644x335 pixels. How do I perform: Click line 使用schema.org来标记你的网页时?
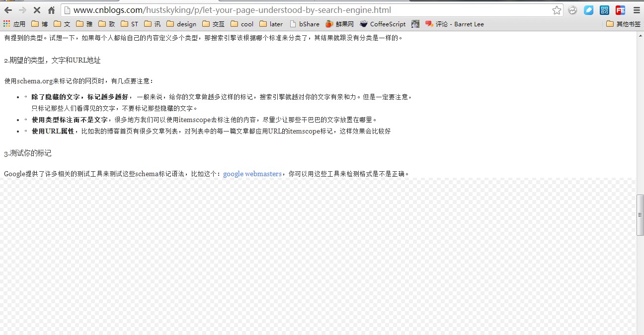[79, 81]
